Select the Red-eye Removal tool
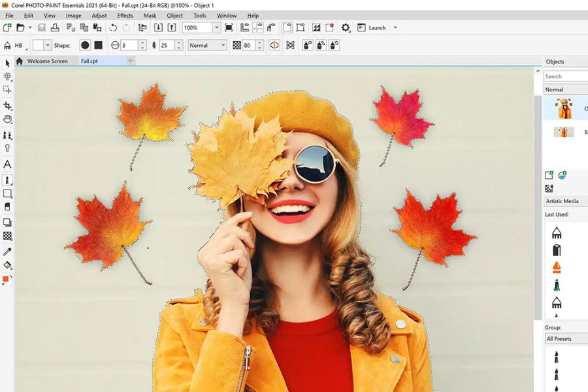The height and width of the screenshot is (392, 588). coord(7,148)
